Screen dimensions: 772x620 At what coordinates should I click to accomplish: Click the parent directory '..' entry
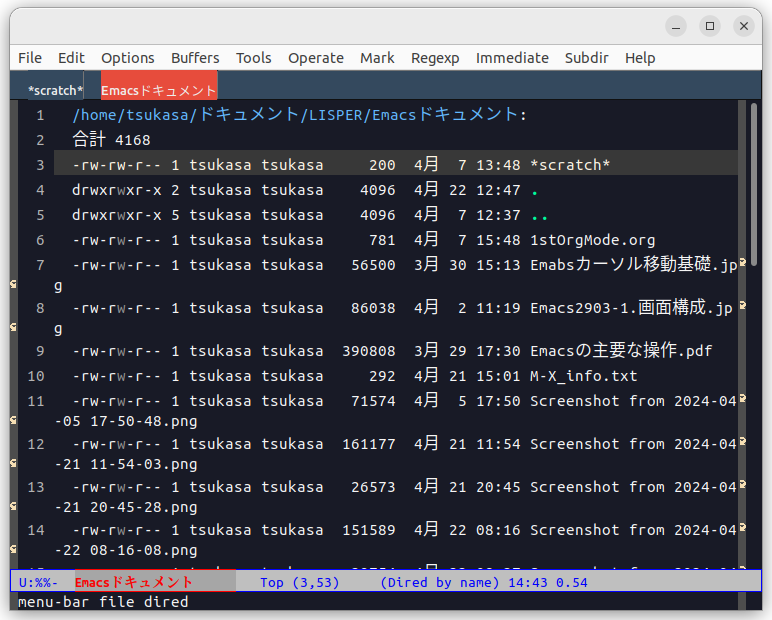coord(540,215)
